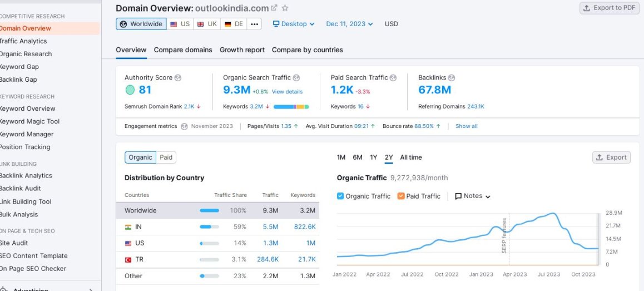Click Authority Score info globe icon
This screenshot has width=644, height=291.
pyautogui.click(x=178, y=78)
